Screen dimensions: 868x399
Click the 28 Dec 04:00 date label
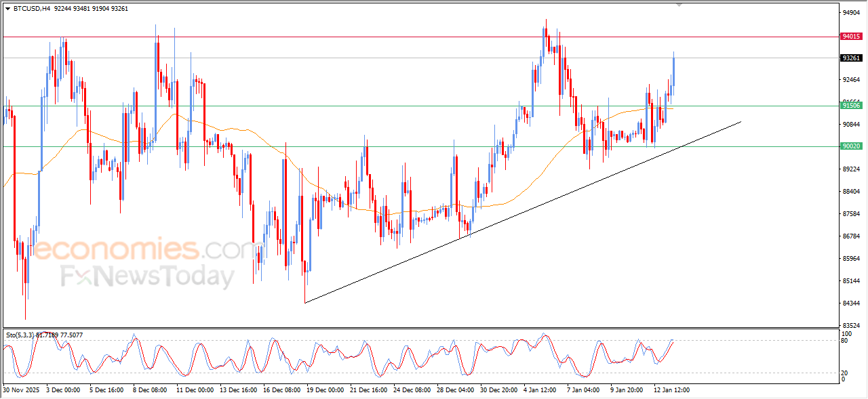(456, 390)
